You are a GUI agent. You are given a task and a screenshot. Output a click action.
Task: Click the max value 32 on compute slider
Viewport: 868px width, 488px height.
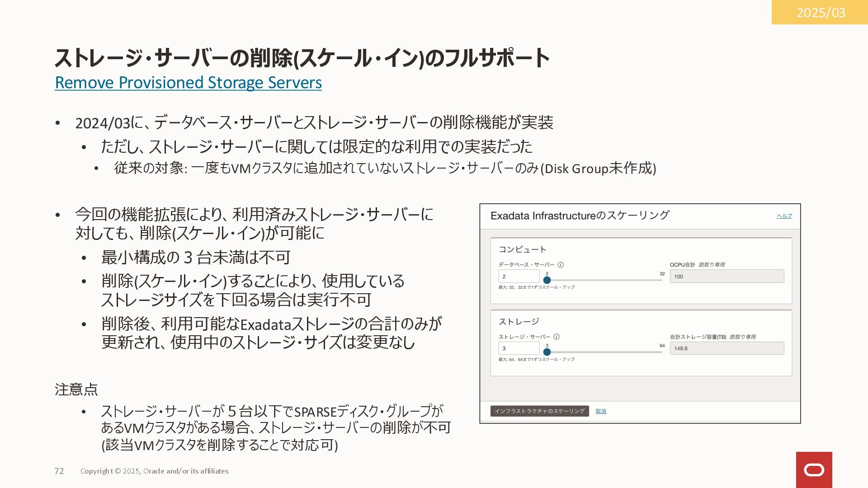coord(662,274)
